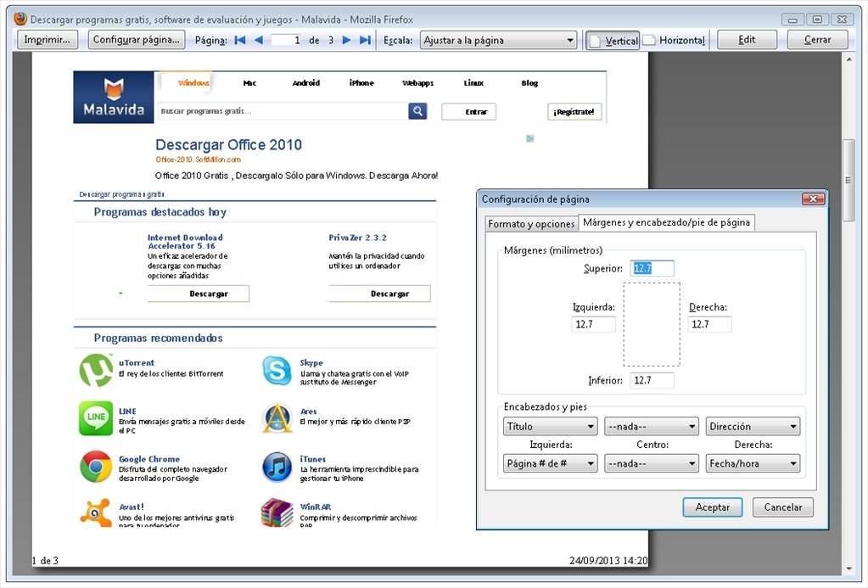
Task: Click the WinRAR icon
Action: tap(277, 512)
